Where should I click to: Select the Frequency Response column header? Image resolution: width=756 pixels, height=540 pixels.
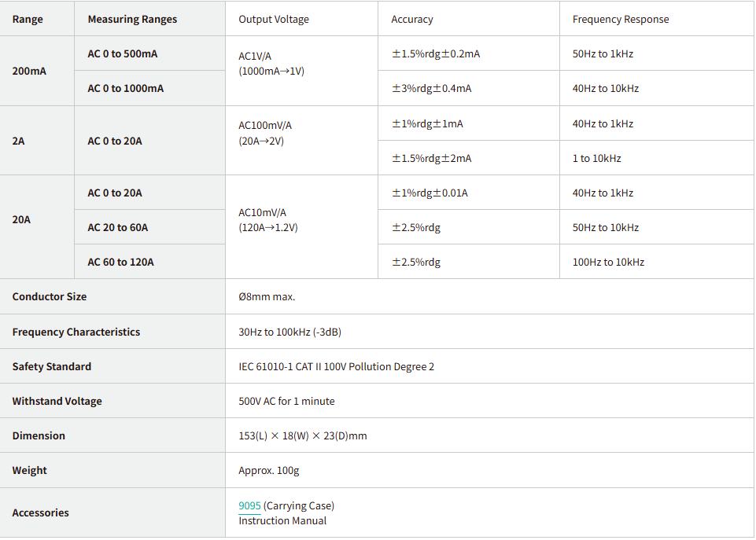click(x=621, y=19)
